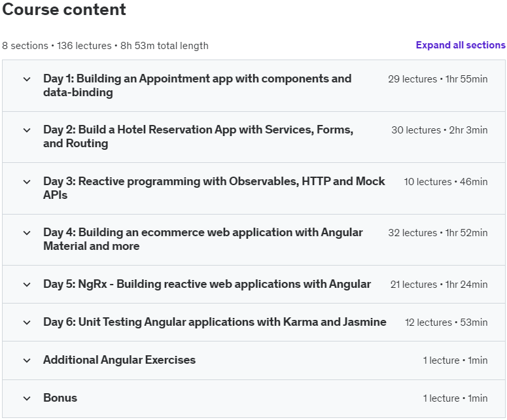Select Additional Angular Exercises section title
The image size is (507, 420).
[119, 360]
